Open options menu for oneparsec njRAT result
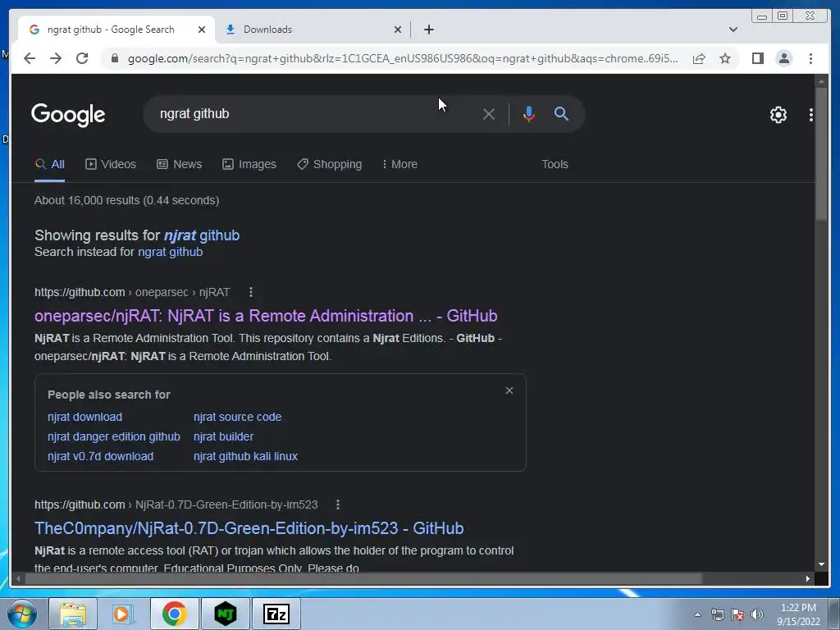The image size is (840, 630). pyautogui.click(x=251, y=292)
